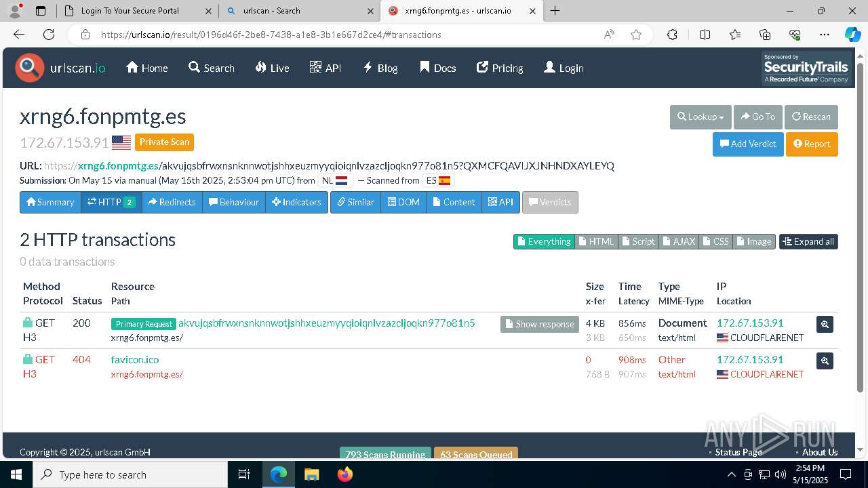
Task: Click the Verdicts tab
Action: point(550,202)
